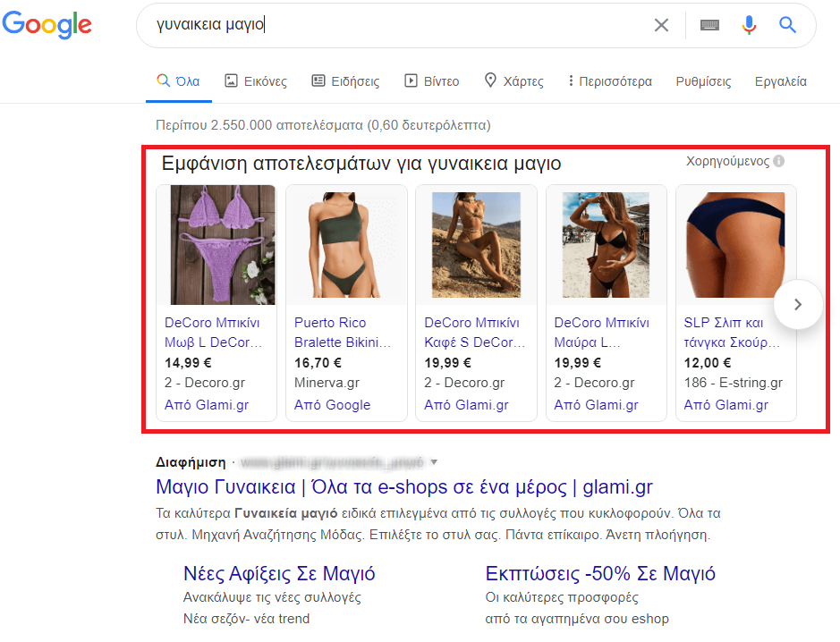Click the info icon next to Χορηγούμενος

tap(779, 161)
